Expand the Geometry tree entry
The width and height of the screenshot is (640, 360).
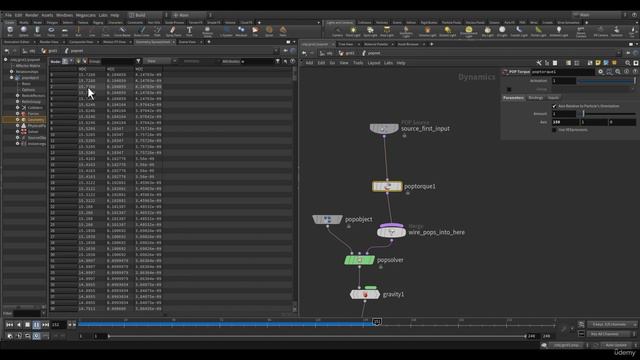(x=18, y=120)
